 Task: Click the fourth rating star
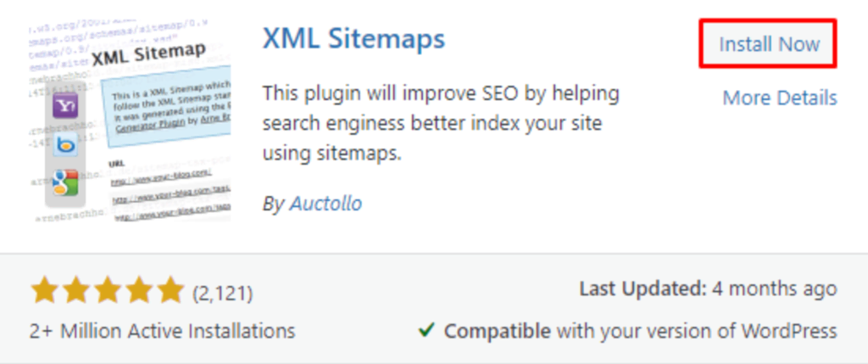tap(138, 290)
